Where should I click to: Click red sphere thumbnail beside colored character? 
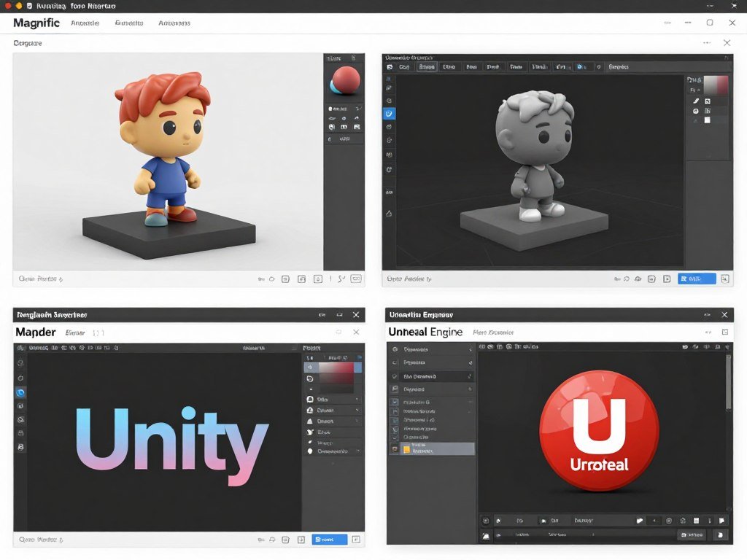pyautogui.click(x=345, y=81)
